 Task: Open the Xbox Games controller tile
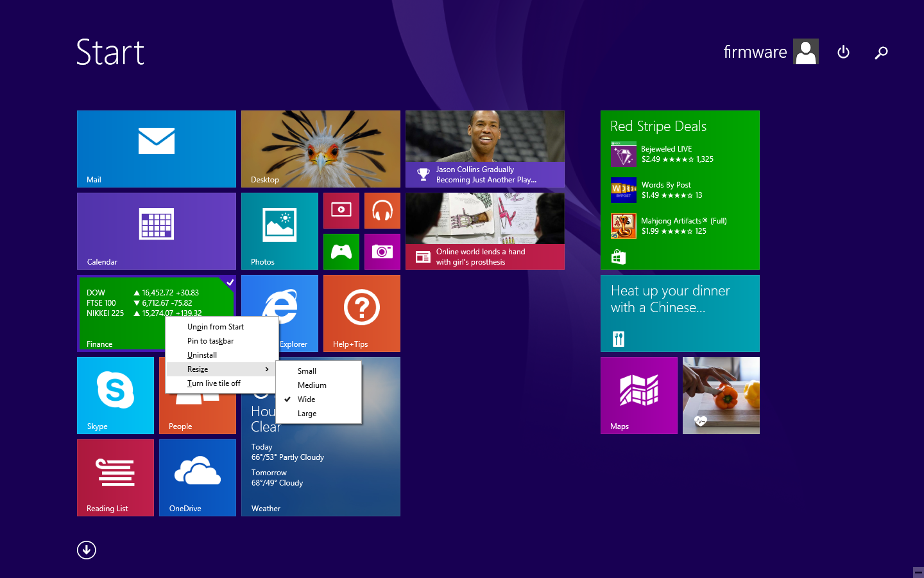click(x=341, y=252)
